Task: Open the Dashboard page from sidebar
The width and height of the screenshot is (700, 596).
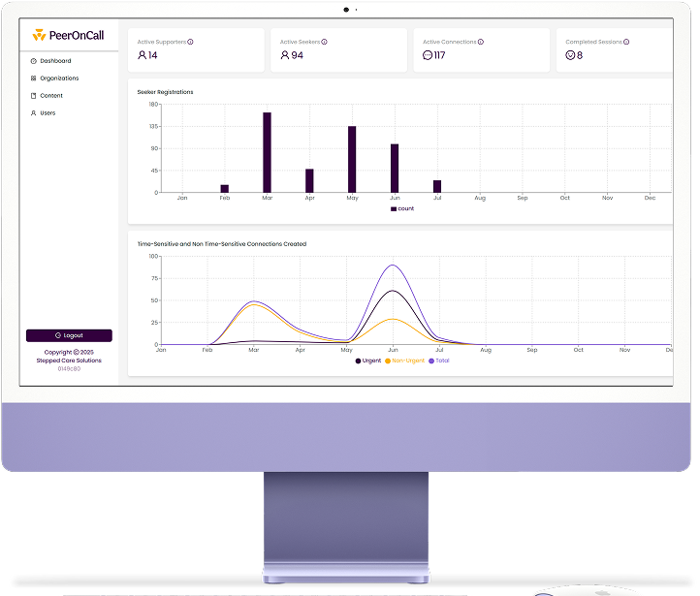Action: (x=54, y=61)
